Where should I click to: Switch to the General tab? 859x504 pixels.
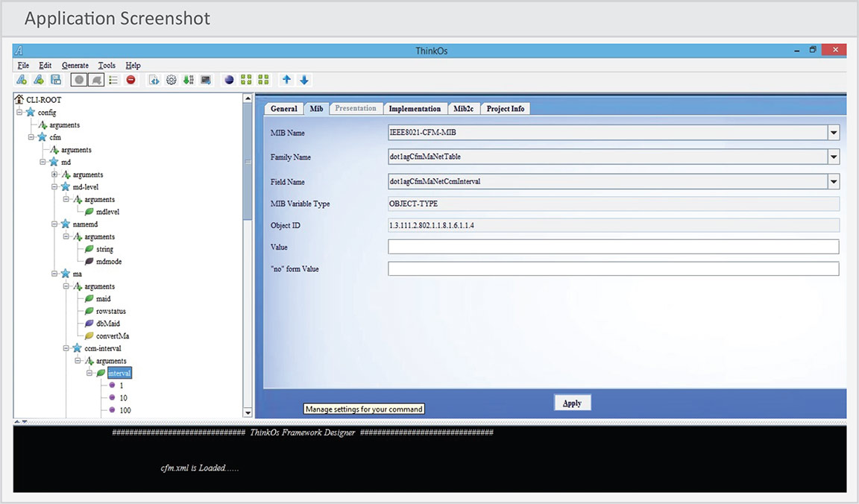pyautogui.click(x=284, y=108)
